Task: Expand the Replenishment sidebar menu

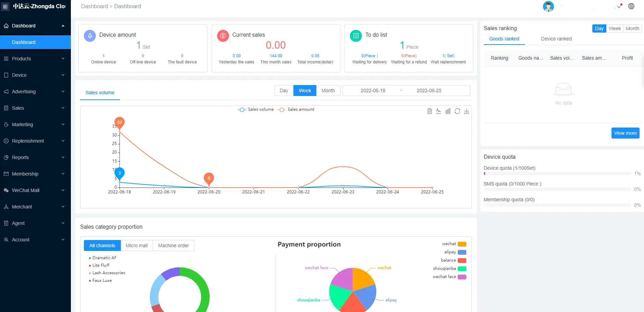Action: [35, 141]
